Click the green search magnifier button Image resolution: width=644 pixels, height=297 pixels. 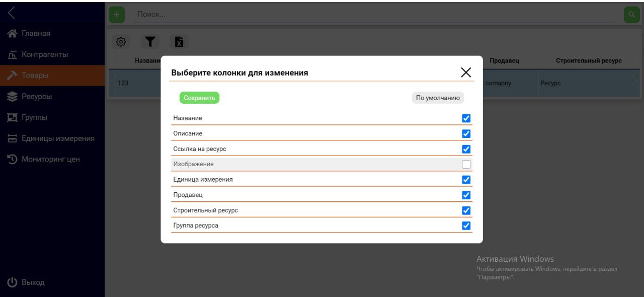pos(631,15)
